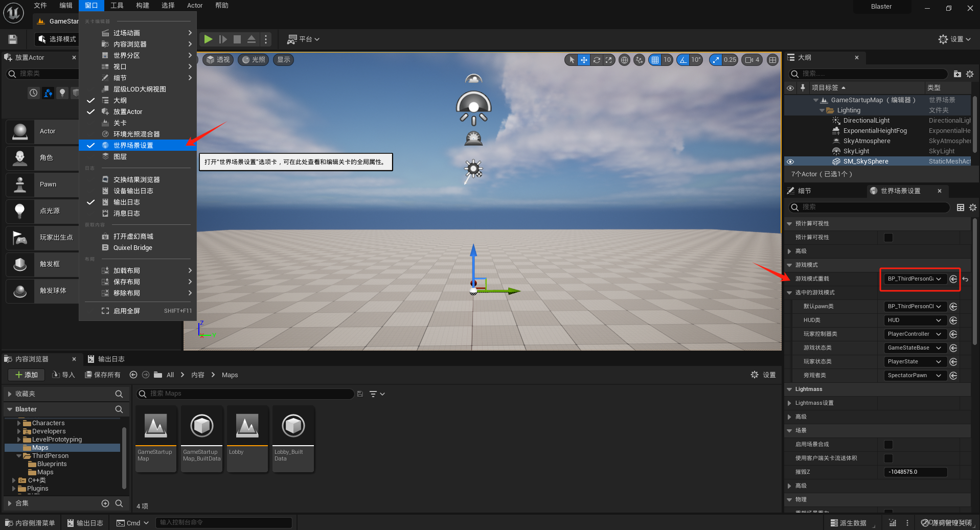Expand Characters folder in tree
980x530 pixels.
coord(19,423)
